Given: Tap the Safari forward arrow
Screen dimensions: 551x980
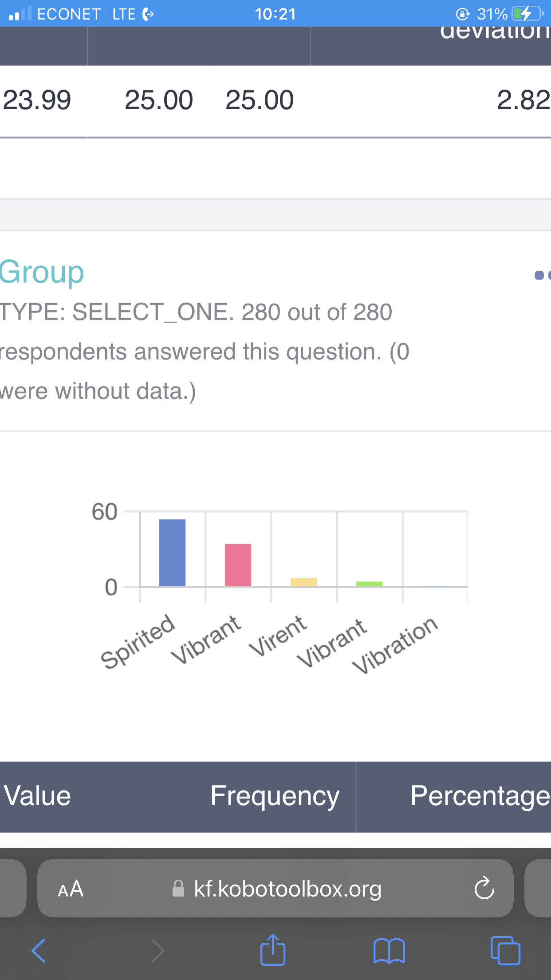Looking at the screenshot, I should 157,950.
